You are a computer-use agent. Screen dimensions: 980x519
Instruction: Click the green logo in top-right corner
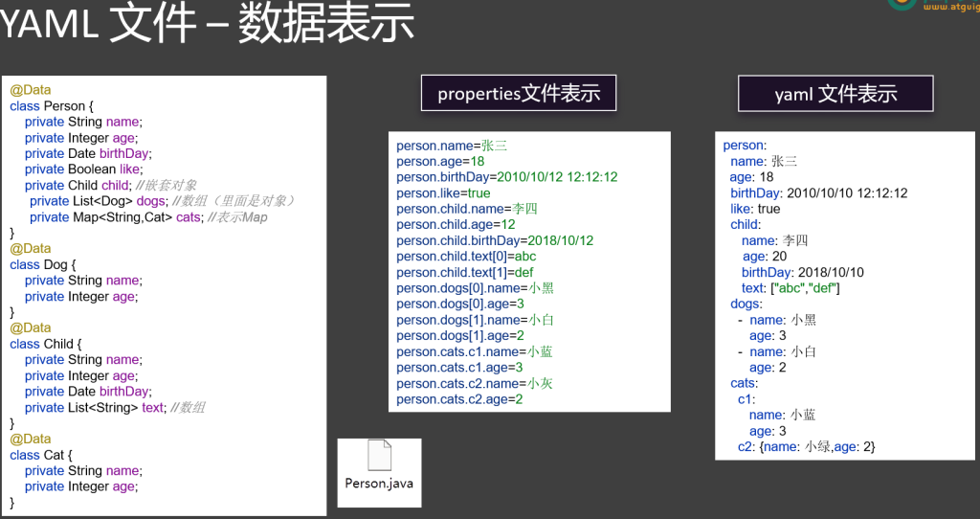[902, 4]
